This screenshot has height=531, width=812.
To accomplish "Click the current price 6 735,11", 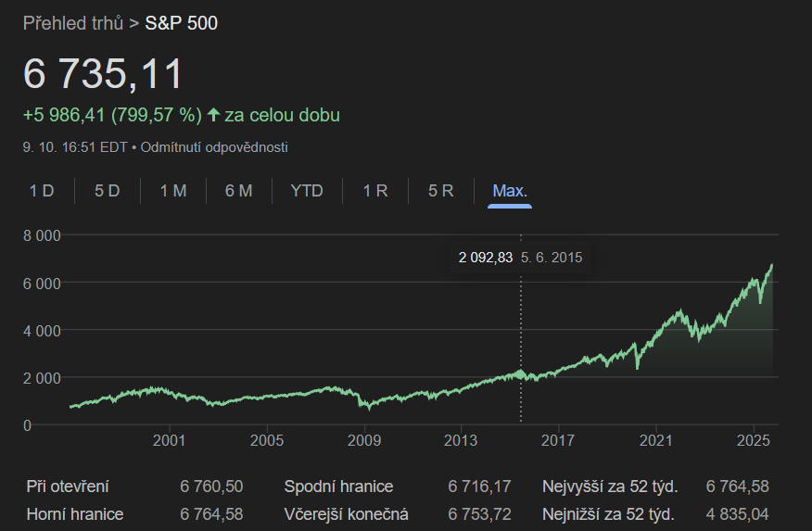I will pyautogui.click(x=103, y=74).
